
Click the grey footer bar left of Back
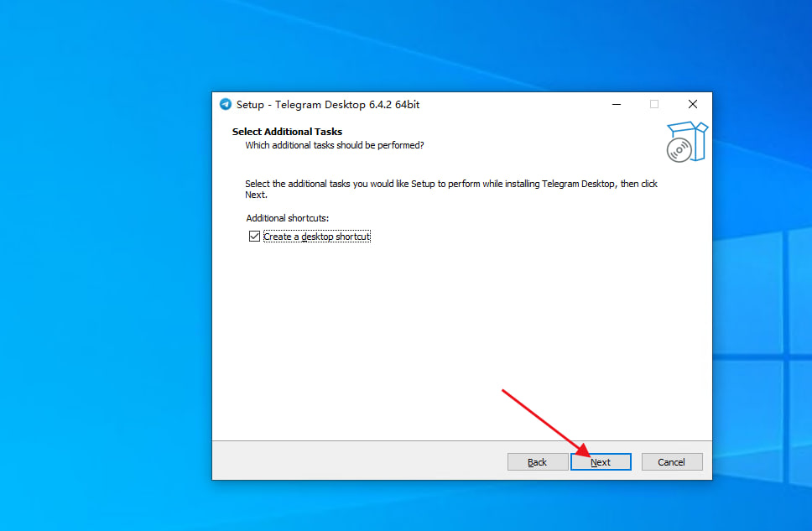point(352,461)
